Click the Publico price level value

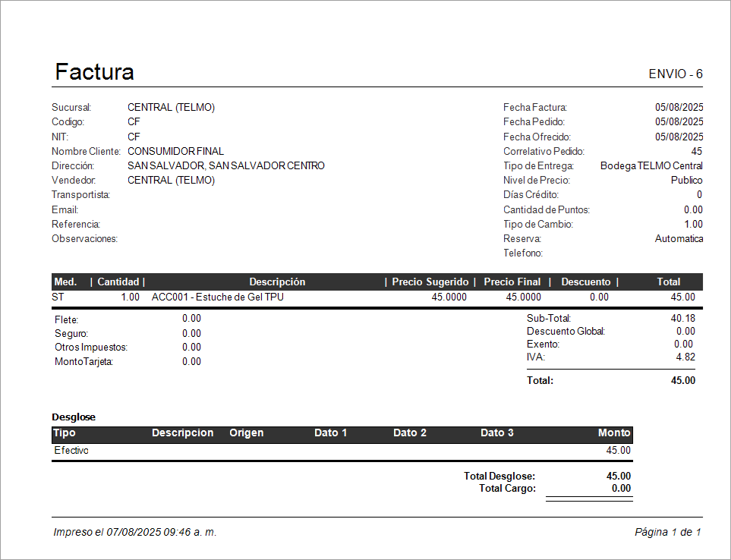686,181
